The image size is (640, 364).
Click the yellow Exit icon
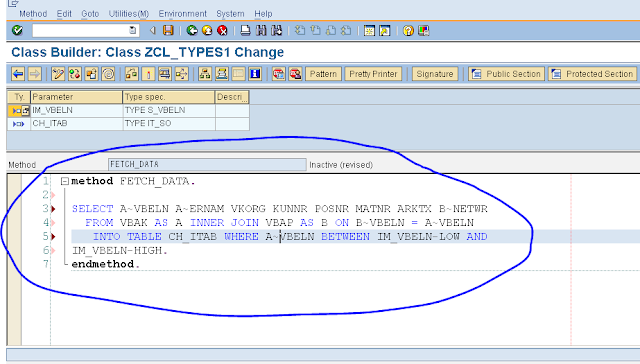point(207,30)
